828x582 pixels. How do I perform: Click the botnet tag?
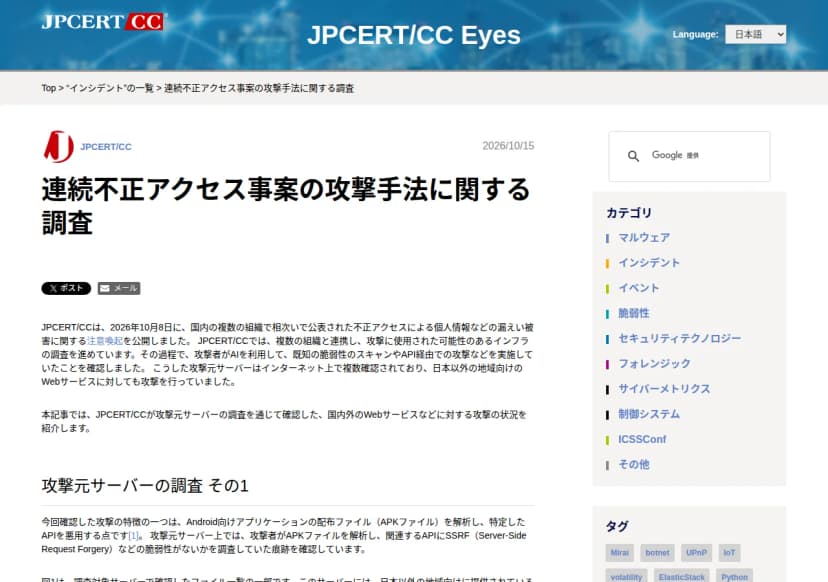(657, 553)
